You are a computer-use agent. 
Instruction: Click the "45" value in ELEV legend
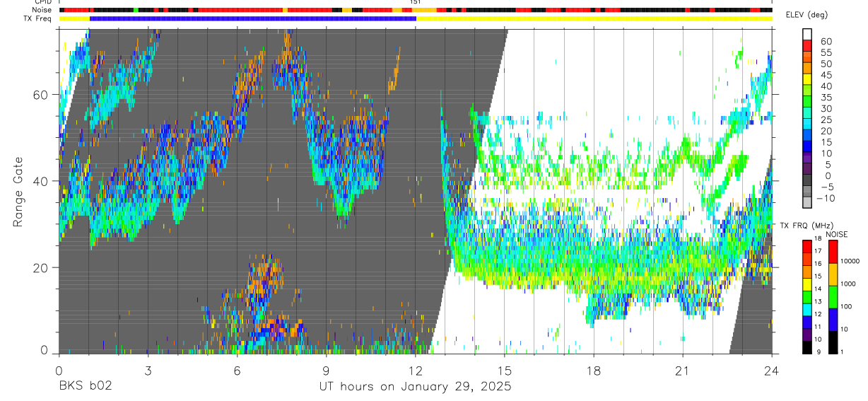[826, 75]
